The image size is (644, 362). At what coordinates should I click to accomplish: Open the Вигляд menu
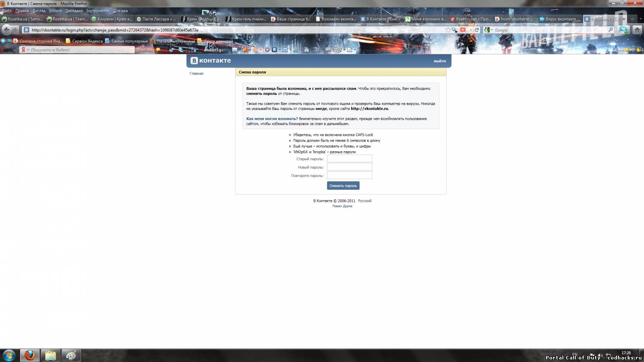tap(39, 11)
